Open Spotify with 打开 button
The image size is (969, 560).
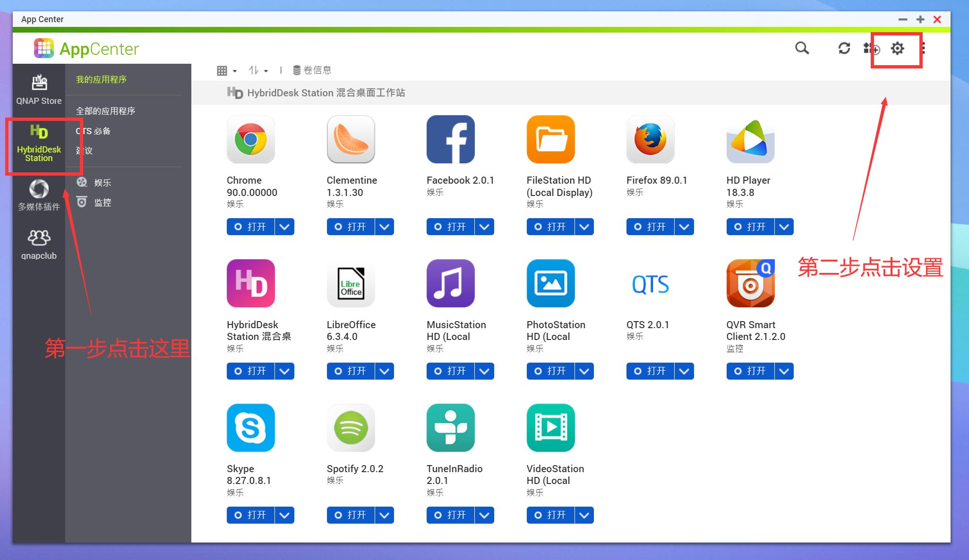(x=351, y=515)
